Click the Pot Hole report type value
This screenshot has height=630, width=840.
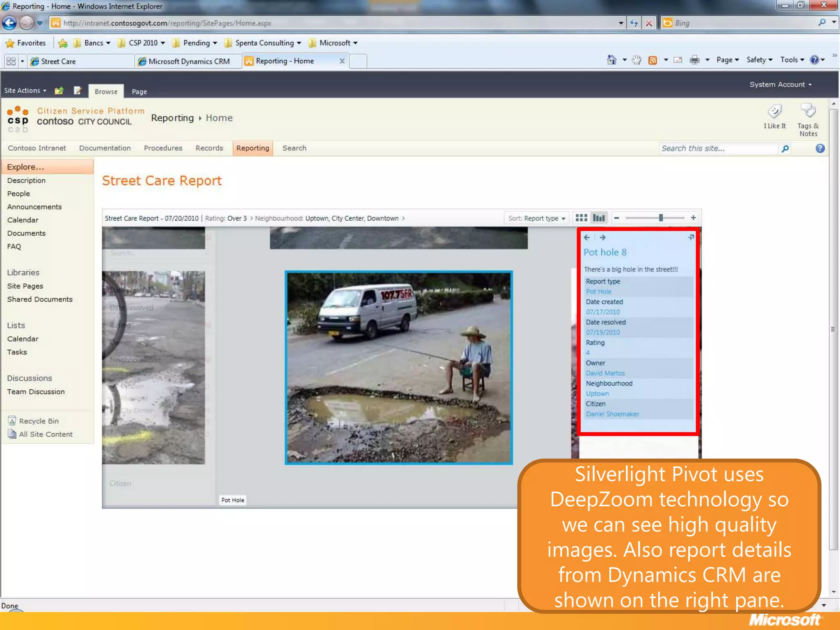click(598, 292)
